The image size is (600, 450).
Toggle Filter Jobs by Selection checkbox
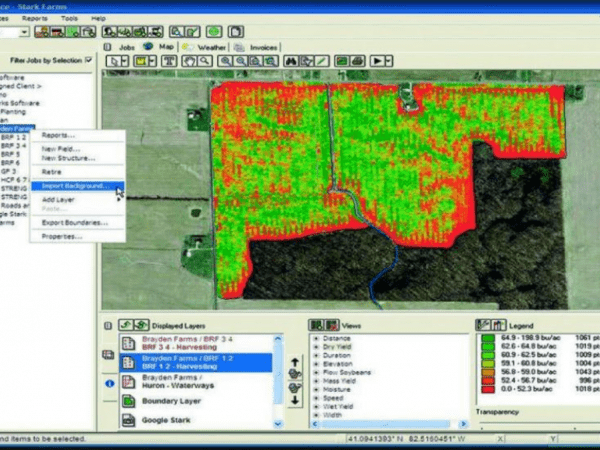[89, 60]
